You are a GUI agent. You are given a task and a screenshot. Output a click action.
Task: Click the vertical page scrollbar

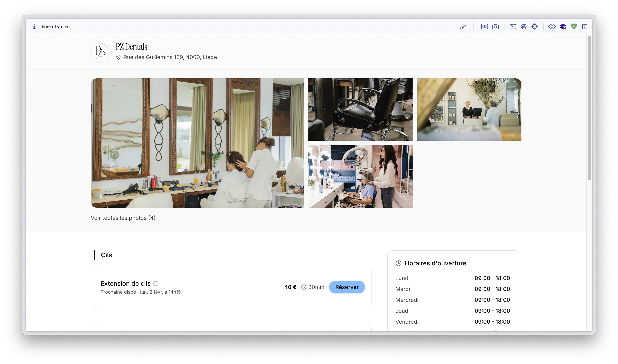590,110
